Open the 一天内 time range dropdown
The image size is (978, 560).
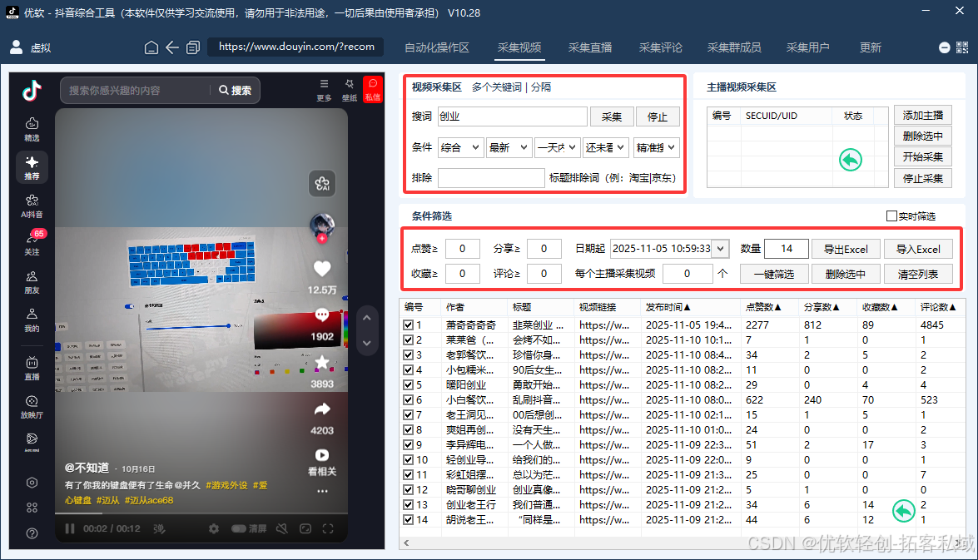tap(558, 148)
